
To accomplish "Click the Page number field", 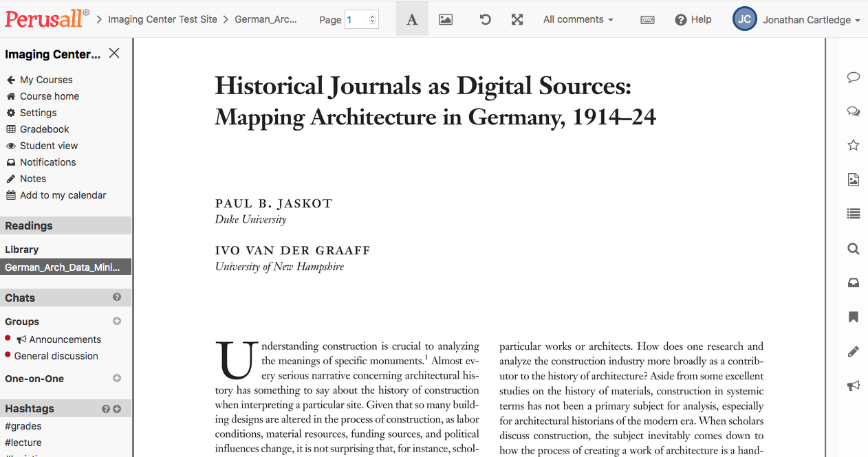I will tap(361, 20).
